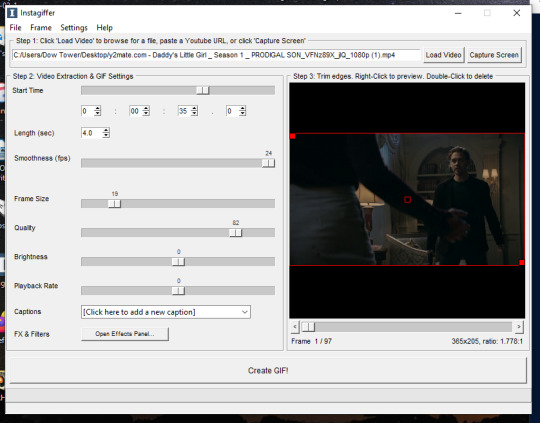Increase the start time seconds value
The image size is (540, 423).
click(194, 109)
